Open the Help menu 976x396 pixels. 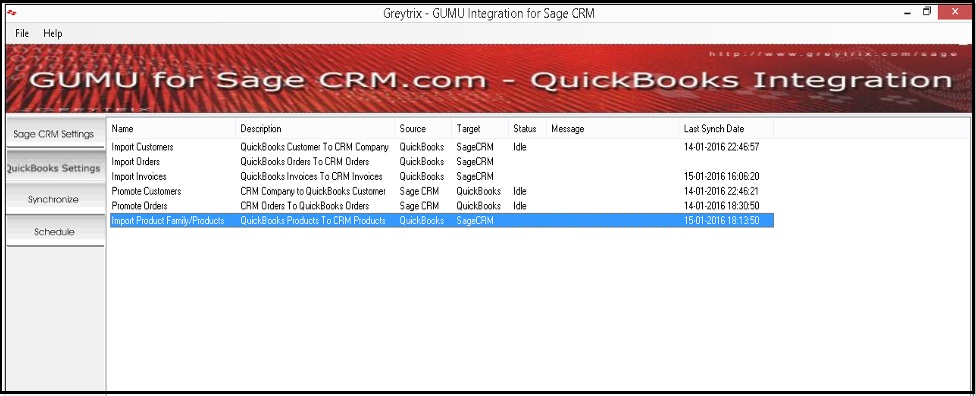[53, 33]
